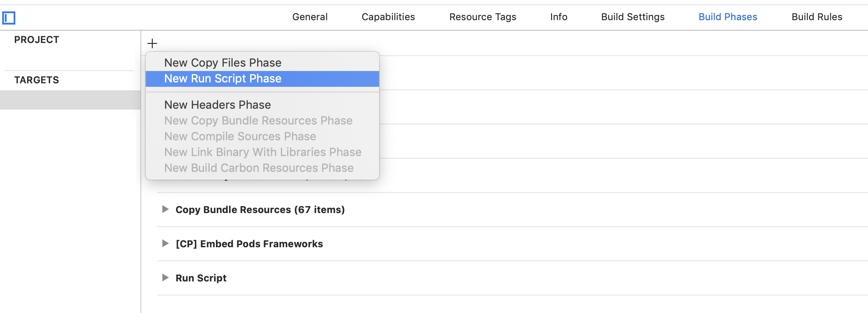Expand the [CP] Embed Pods Frameworks section
Image resolution: width=868 pixels, height=313 pixels.
point(165,243)
